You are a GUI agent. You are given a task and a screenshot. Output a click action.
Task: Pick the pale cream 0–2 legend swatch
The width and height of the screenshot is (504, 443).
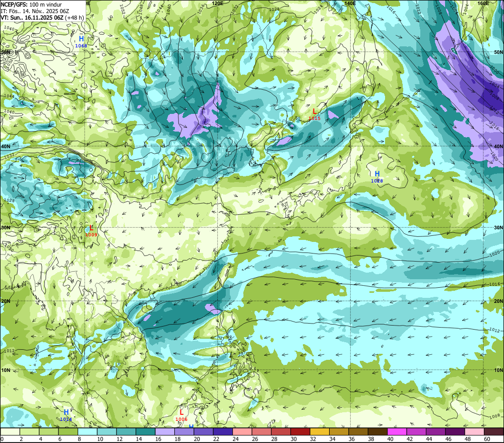[x=10, y=431]
